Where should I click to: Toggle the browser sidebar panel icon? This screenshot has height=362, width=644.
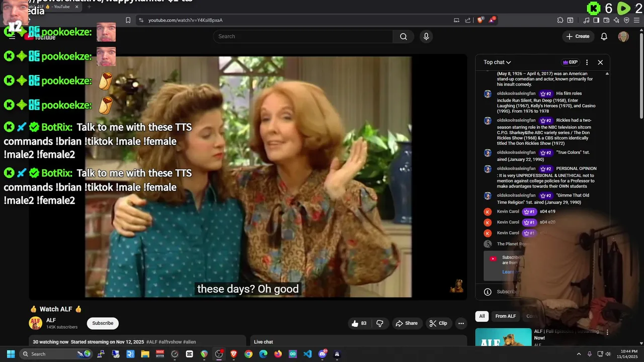coord(596,20)
